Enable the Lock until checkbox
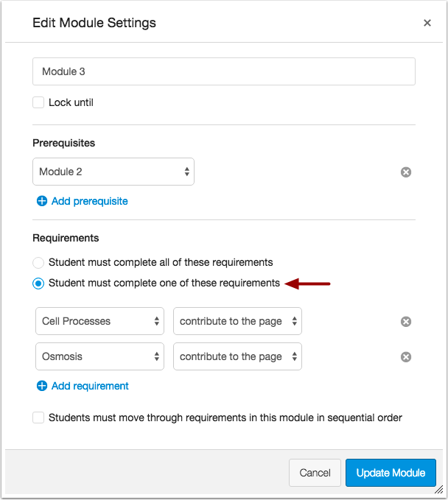 point(38,102)
